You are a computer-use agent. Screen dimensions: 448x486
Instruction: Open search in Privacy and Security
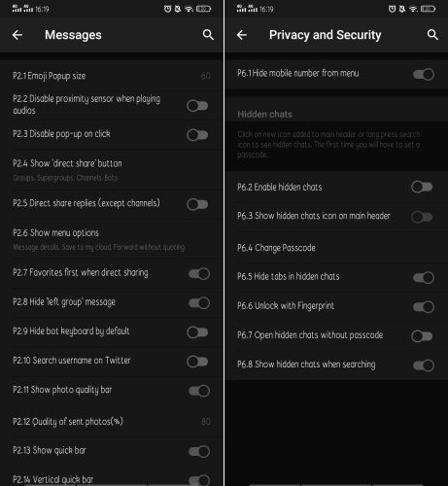tap(432, 35)
